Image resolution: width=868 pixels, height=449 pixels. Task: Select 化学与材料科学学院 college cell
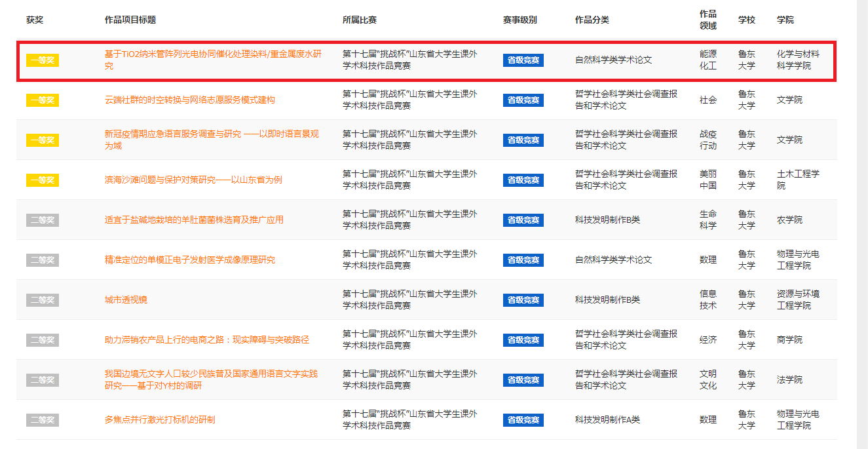pos(799,60)
